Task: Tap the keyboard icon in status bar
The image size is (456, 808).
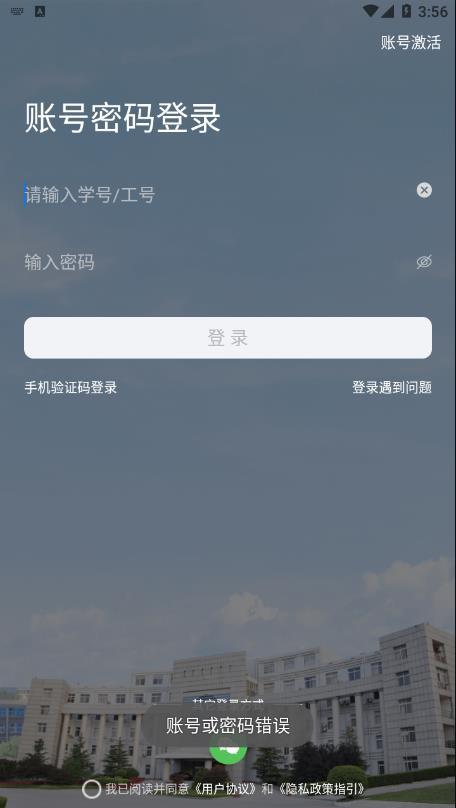Action: [16, 11]
